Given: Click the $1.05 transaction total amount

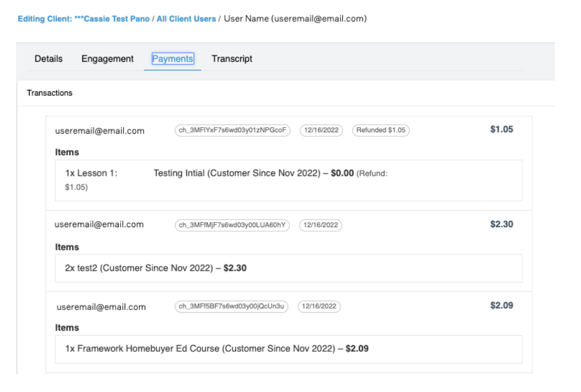Looking at the screenshot, I should click(501, 130).
